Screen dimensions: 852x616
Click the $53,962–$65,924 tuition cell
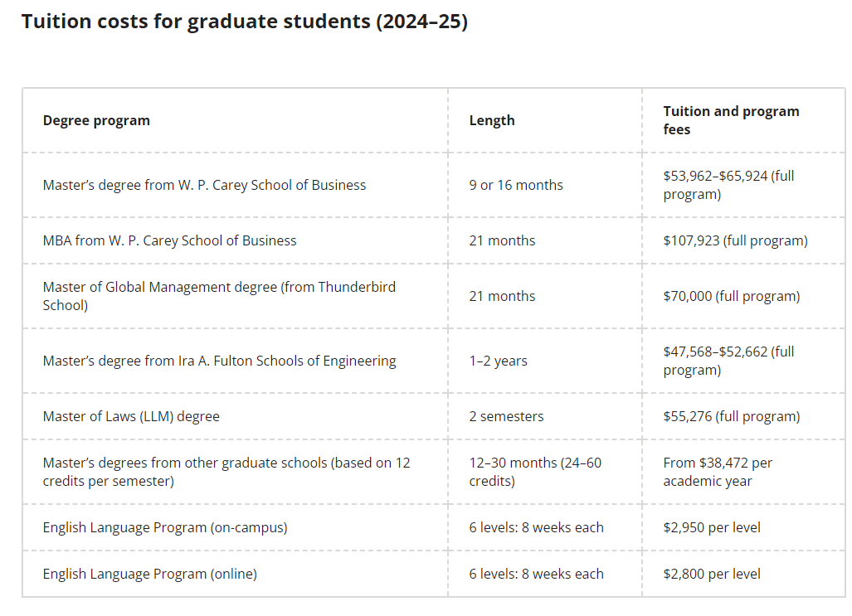tap(728, 185)
